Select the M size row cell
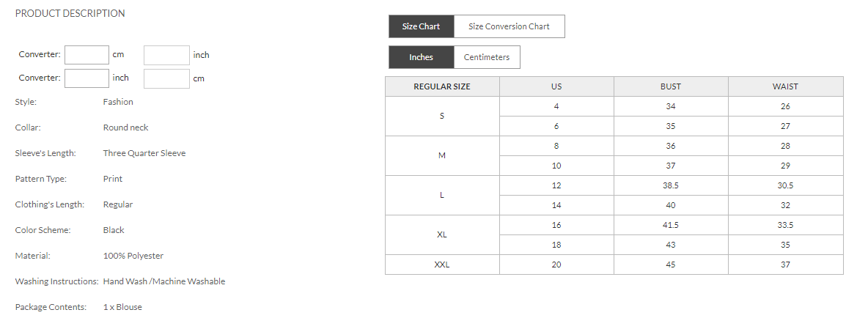Viewport: 868px width, 329px height. click(x=442, y=155)
